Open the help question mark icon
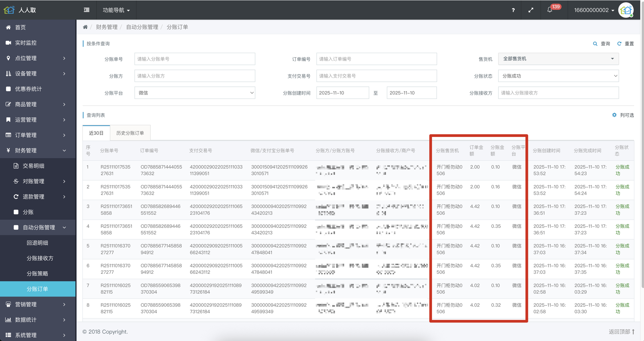644x341 pixels. click(x=513, y=10)
